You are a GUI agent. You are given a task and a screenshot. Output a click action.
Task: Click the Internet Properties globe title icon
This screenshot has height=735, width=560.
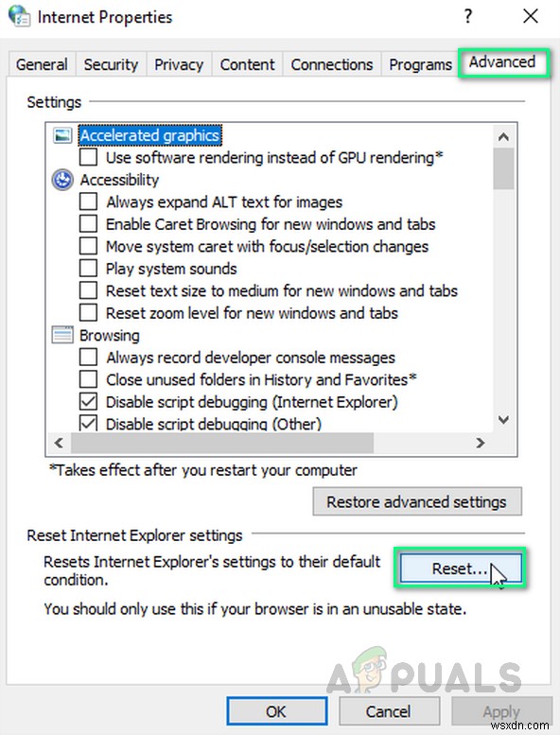tap(19, 15)
